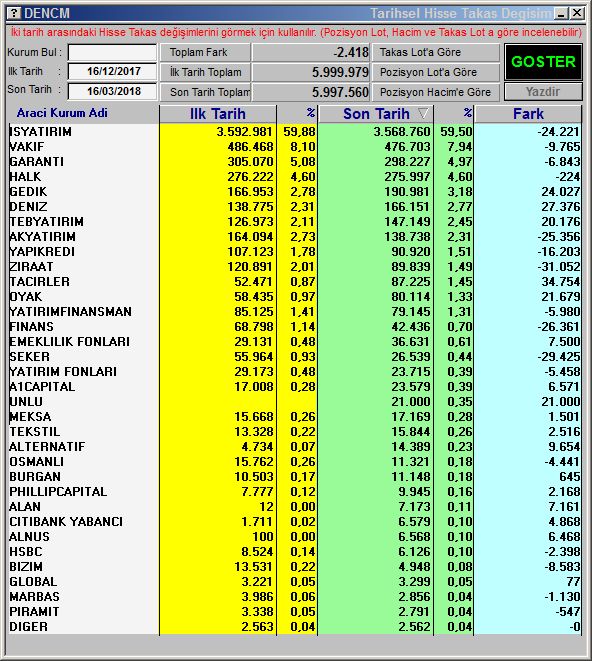Select the AKYATIRIM row name
The height and width of the screenshot is (661, 592).
tap(43, 237)
